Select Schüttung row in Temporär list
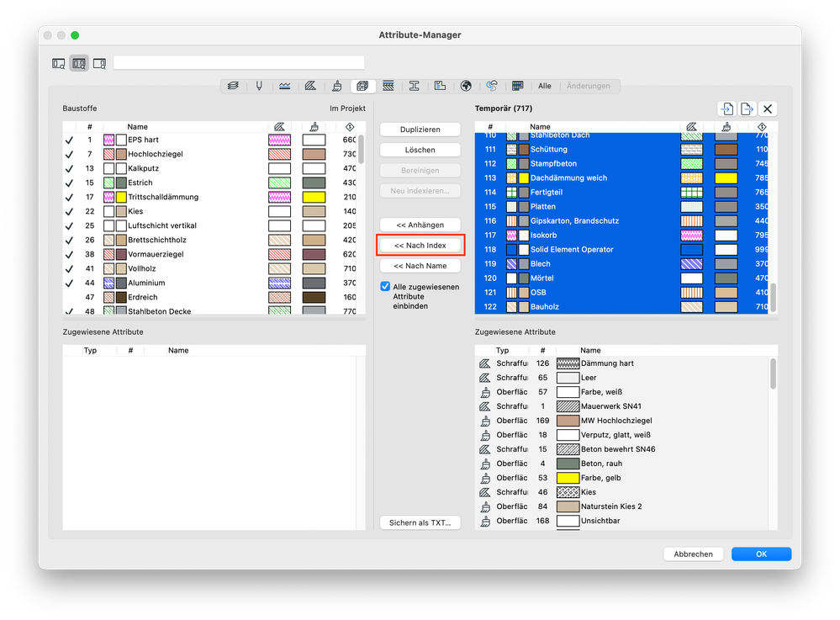The width and height of the screenshot is (840, 620). (621, 150)
